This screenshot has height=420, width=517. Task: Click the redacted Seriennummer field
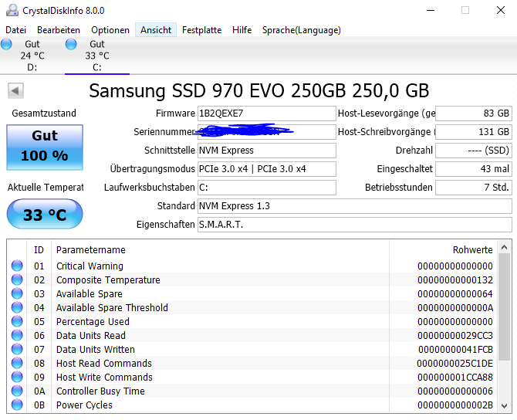click(267, 132)
